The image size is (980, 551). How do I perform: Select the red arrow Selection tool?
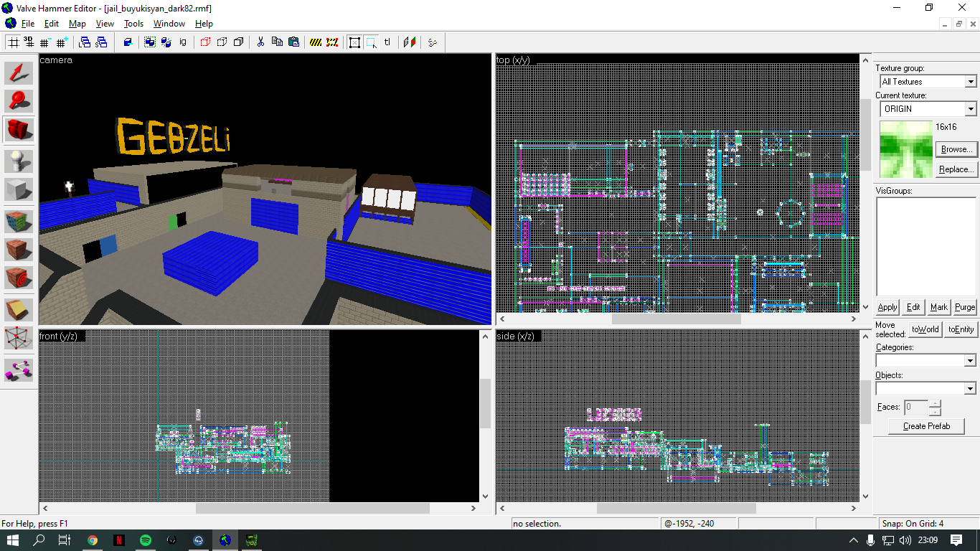[x=19, y=72]
